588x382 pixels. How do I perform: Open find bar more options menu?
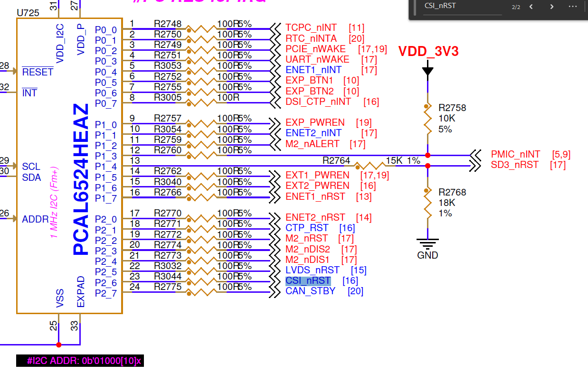pyautogui.click(x=573, y=7)
